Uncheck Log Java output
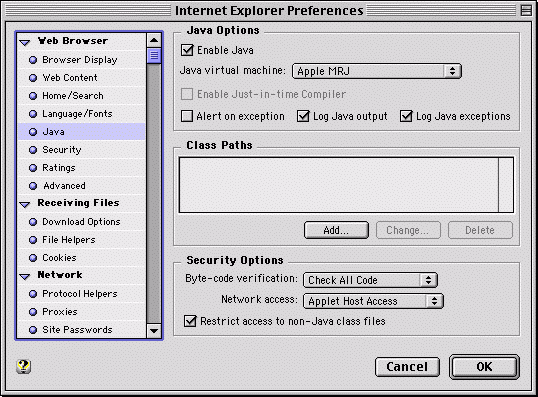The height and width of the screenshot is (397, 538). (303, 116)
